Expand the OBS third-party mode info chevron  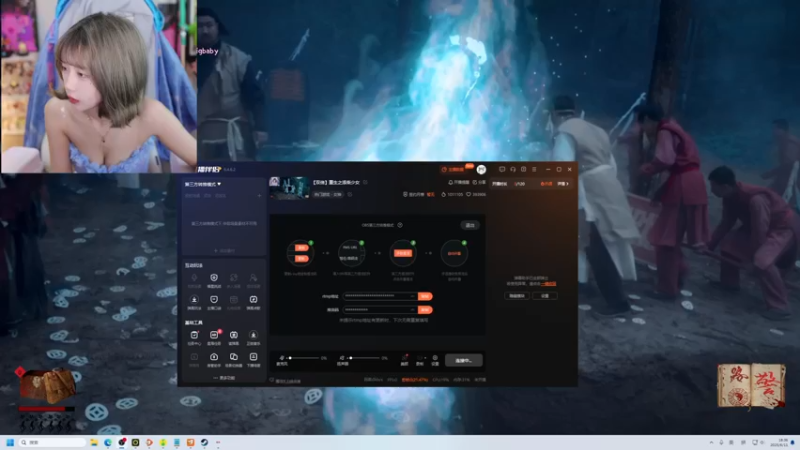[400, 225]
